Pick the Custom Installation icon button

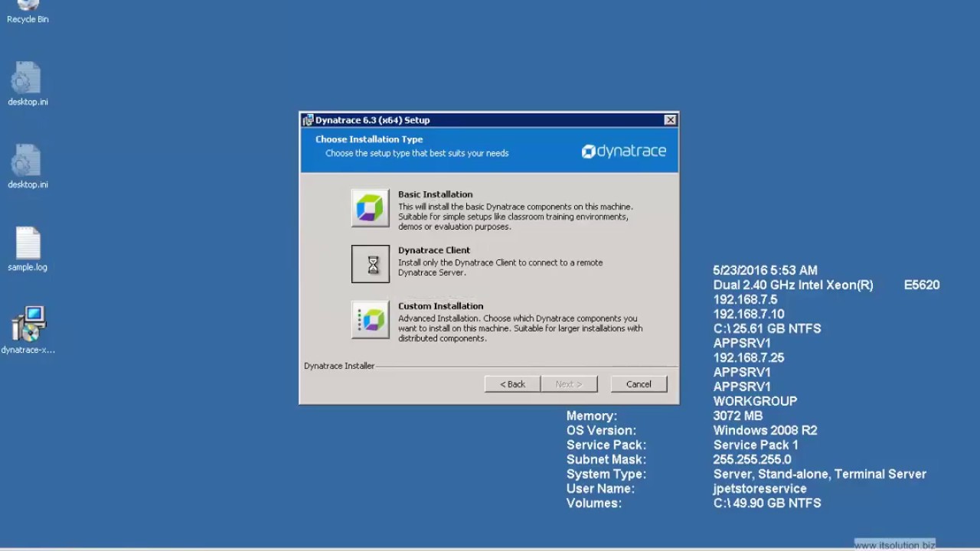click(x=371, y=320)
